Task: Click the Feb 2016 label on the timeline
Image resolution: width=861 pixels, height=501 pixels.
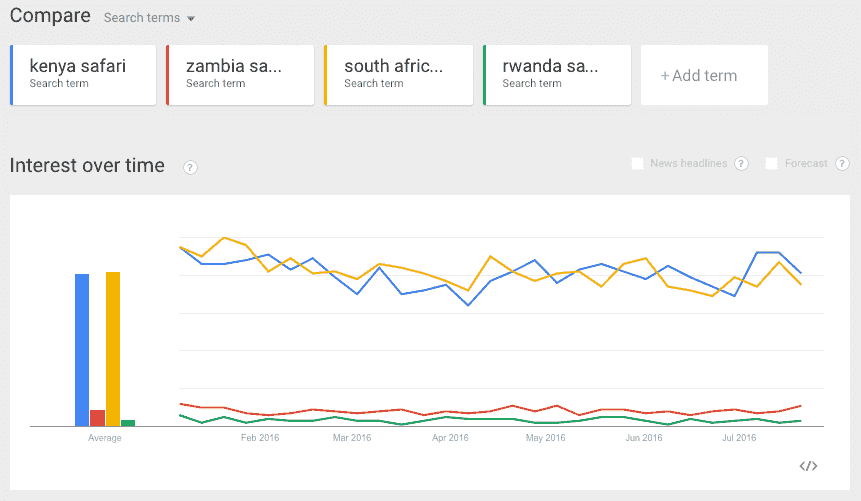Action: click(262, 438)
